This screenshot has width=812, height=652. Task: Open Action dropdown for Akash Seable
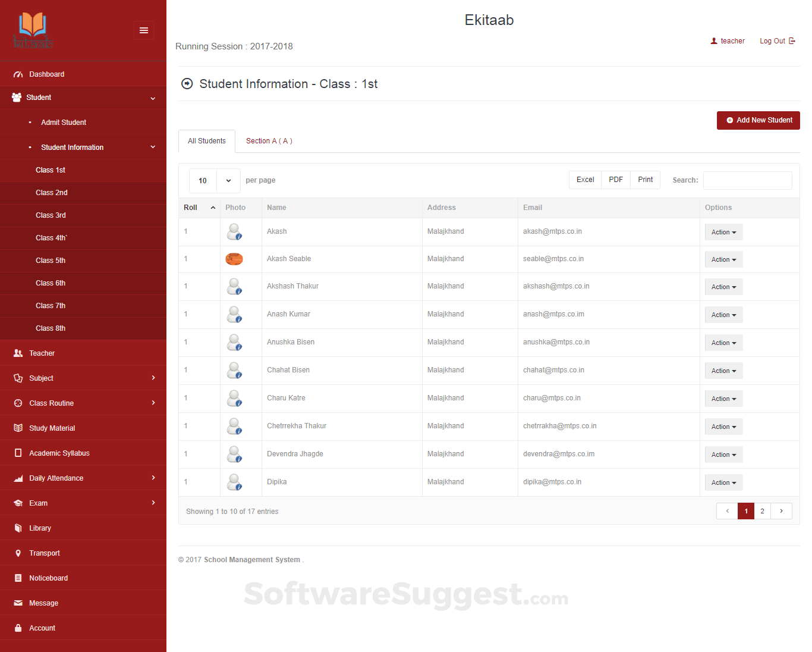coord(723,259)
